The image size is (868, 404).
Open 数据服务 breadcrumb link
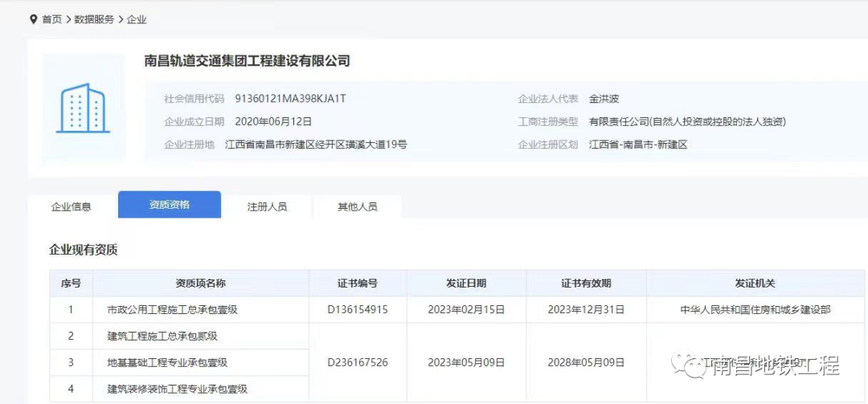click(x=94, y=19)
